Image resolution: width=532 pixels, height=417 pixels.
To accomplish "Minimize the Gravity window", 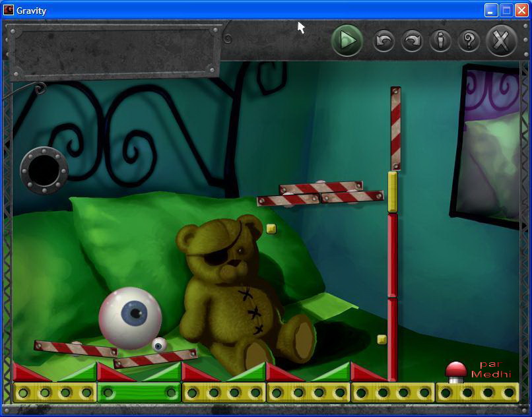I will [490, 10].
